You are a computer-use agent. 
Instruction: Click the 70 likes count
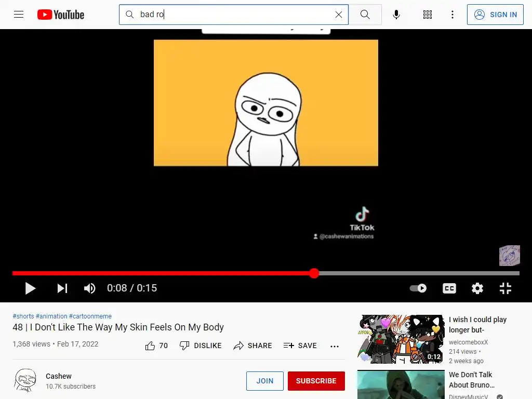click(x=164, y=345)
